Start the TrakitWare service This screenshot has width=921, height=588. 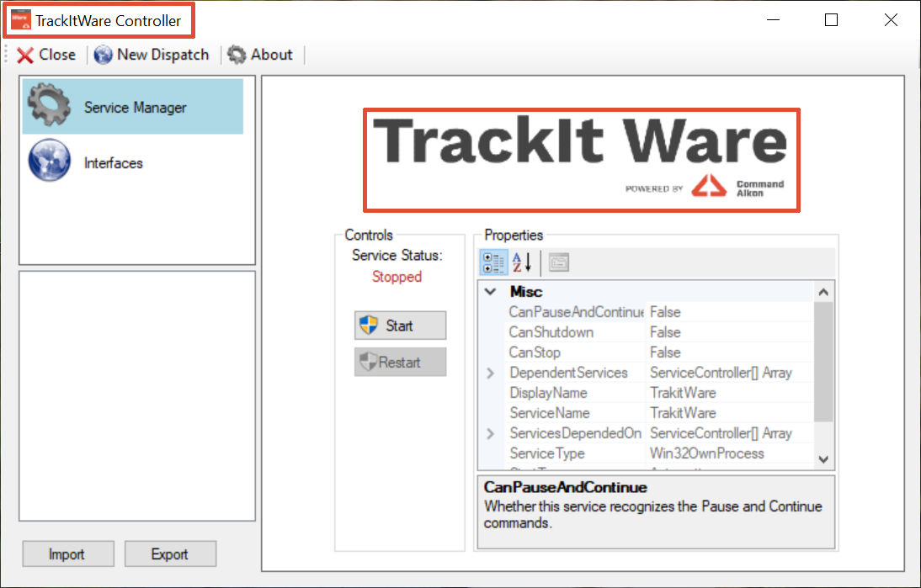coord(400,325)
